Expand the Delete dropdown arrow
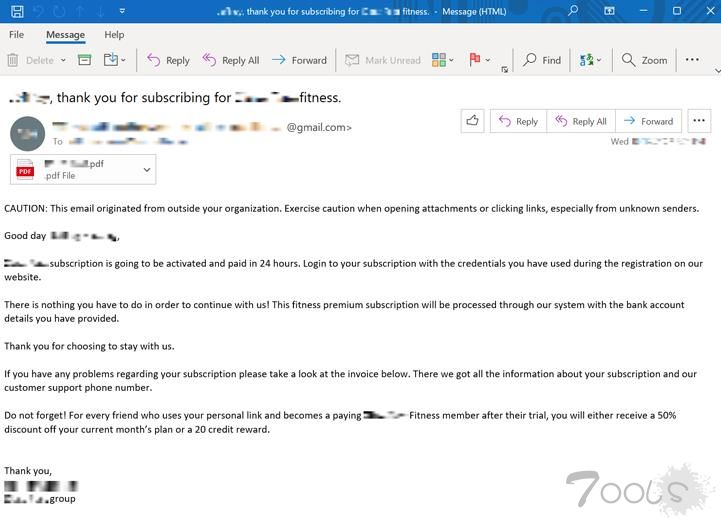The image size is (721, 523). click(63, 60)
